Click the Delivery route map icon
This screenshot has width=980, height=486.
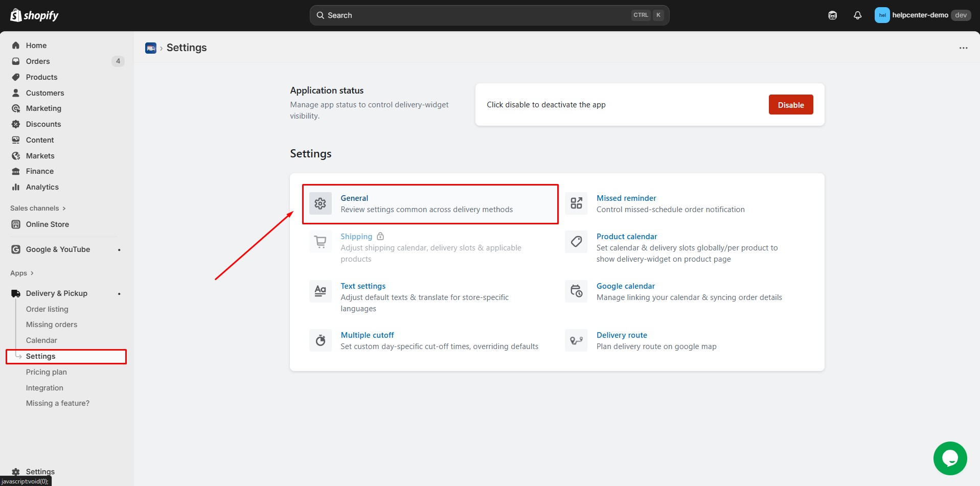click(x=576, y=340)
